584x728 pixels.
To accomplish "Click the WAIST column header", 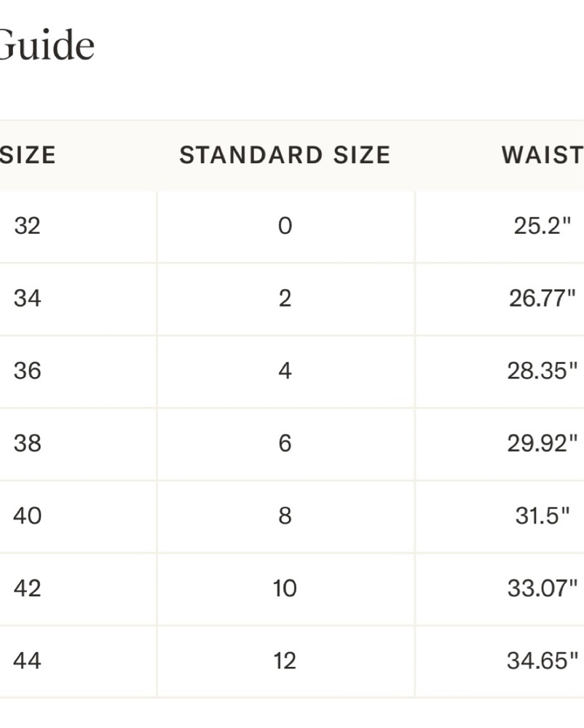I will pos(542,155).
